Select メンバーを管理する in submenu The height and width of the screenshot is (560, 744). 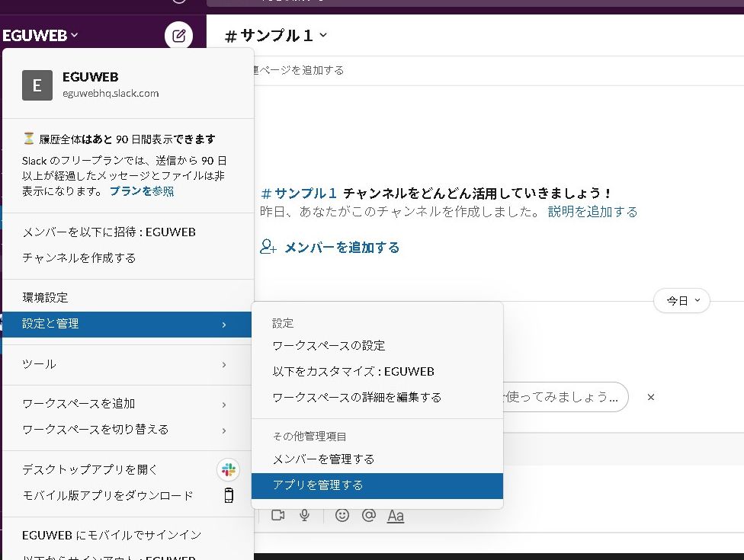click(x=377, y=459)
